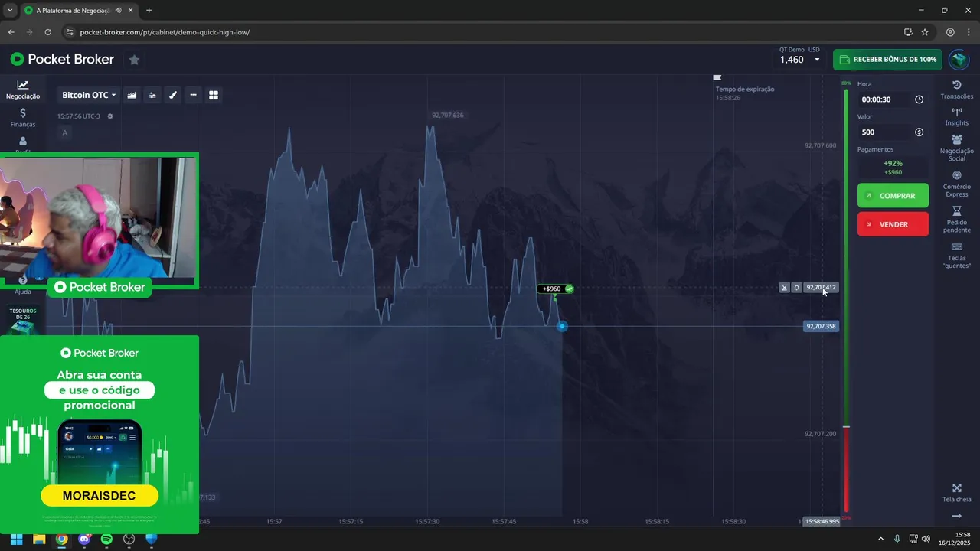
Task: Click the trader sentiment vertical bar
Action: pos(846,301)
